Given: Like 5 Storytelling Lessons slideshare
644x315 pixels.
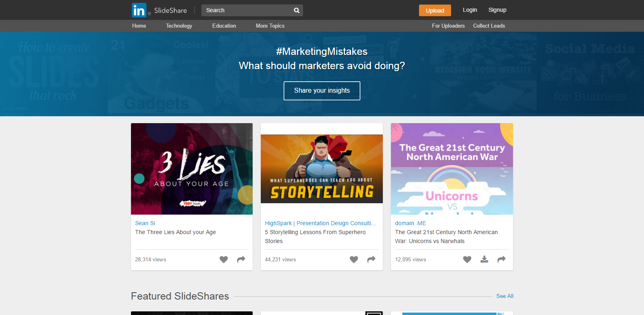Looking at the screenshot, I should [354, 259].
